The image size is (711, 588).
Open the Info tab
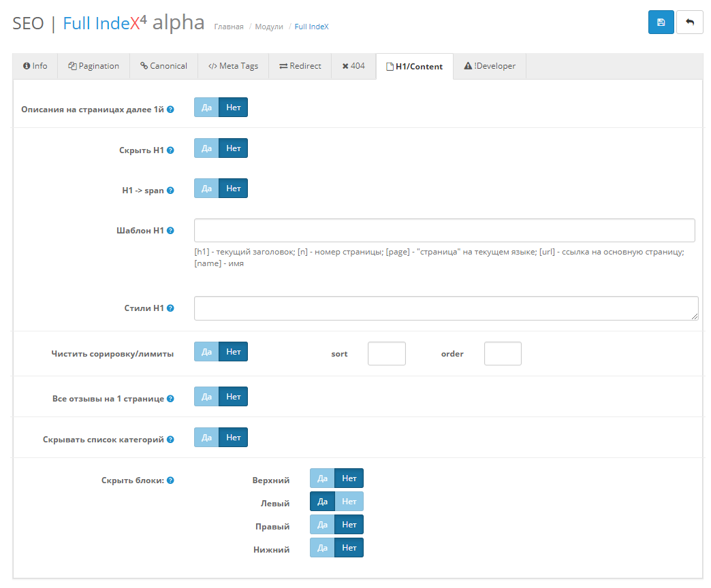[35, 66]
